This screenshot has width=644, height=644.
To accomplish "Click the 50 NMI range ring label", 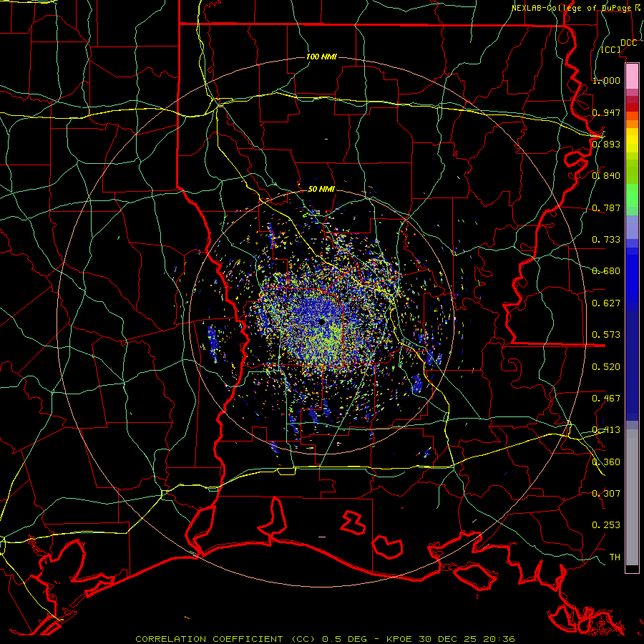I will point(321,190).
